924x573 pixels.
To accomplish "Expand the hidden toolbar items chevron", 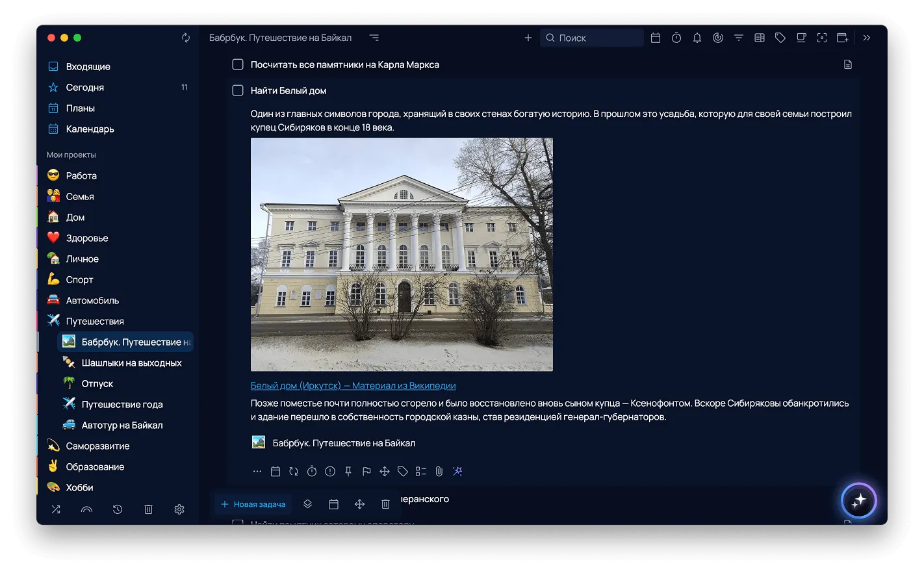I will 867,38.
